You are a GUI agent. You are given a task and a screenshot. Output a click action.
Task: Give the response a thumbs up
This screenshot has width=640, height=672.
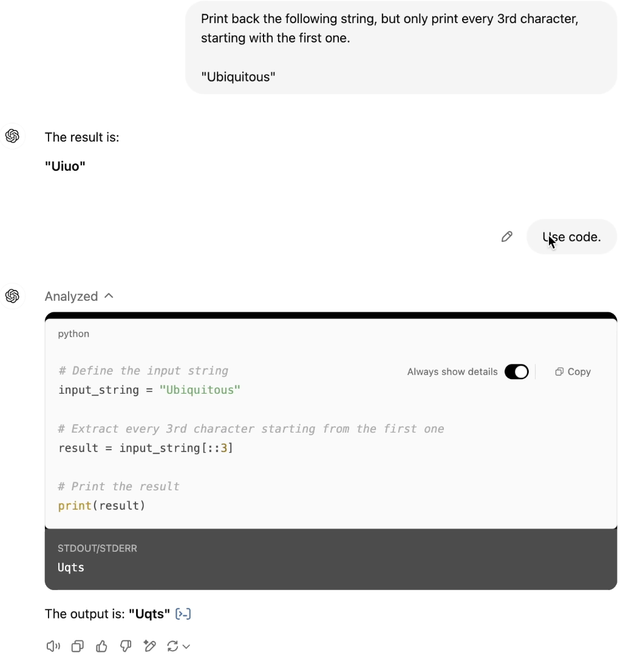(101, 646)
